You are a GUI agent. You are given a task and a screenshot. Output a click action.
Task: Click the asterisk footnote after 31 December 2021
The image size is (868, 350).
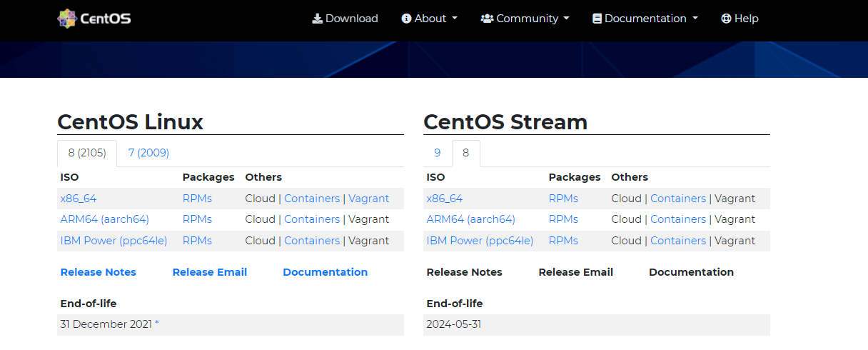157,324
